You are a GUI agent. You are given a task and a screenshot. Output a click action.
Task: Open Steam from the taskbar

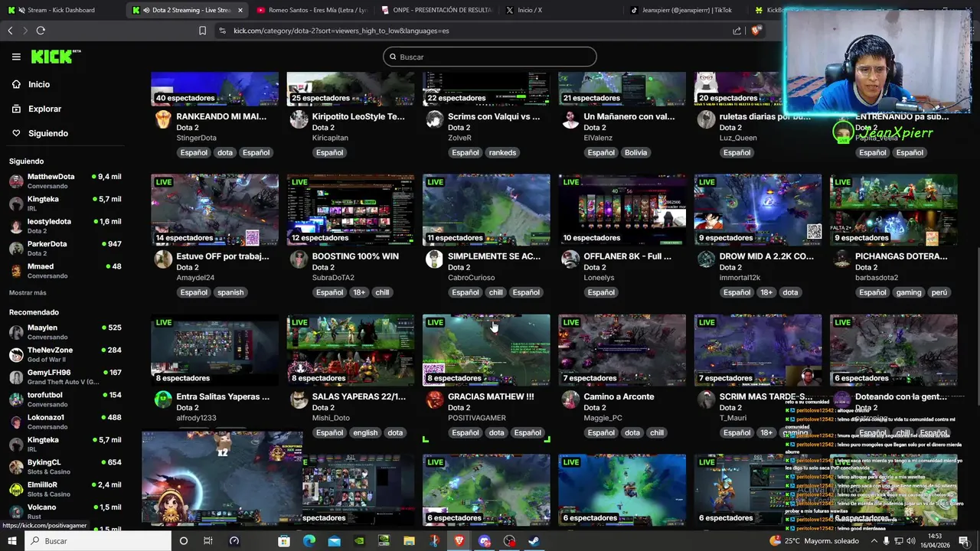[534, 541]
